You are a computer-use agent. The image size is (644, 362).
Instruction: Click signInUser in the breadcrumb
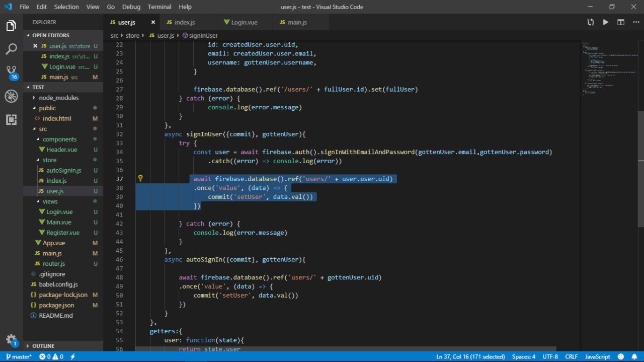203,35
